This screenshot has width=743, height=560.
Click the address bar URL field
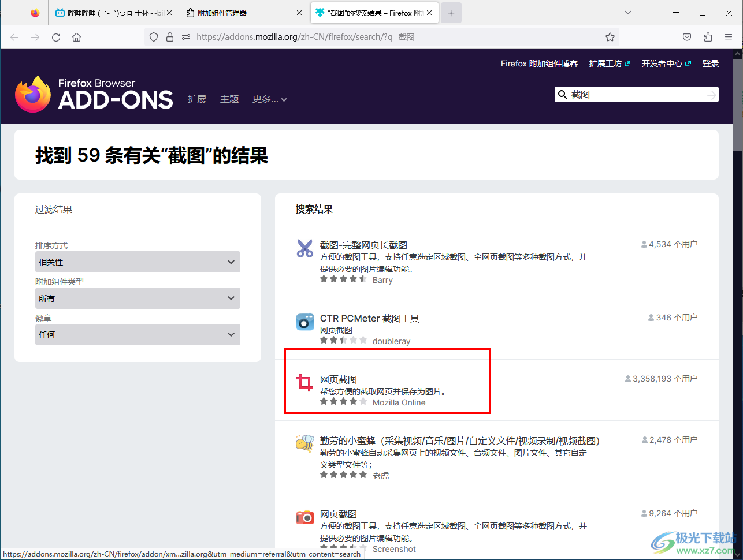pos(381,37)
